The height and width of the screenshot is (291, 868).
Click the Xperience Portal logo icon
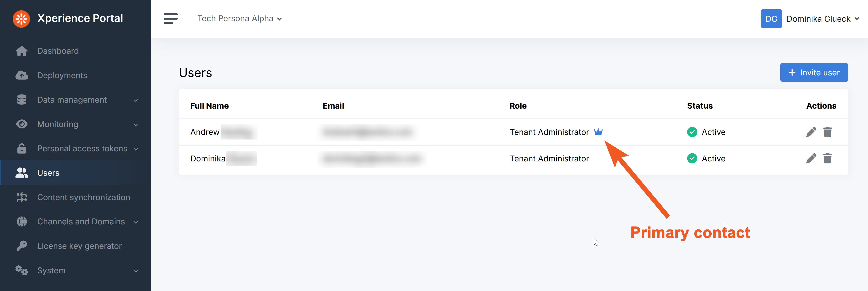click(x=21, y=19)
